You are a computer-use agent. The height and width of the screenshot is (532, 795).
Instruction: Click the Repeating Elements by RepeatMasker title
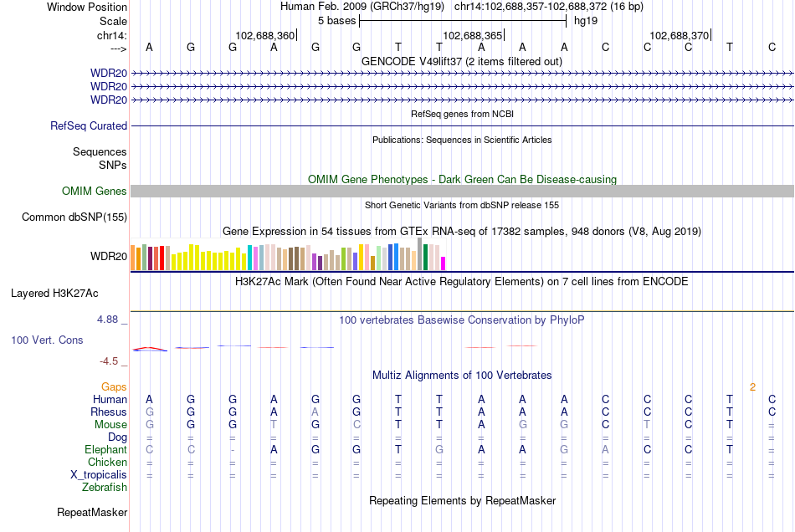click(462, 501)
